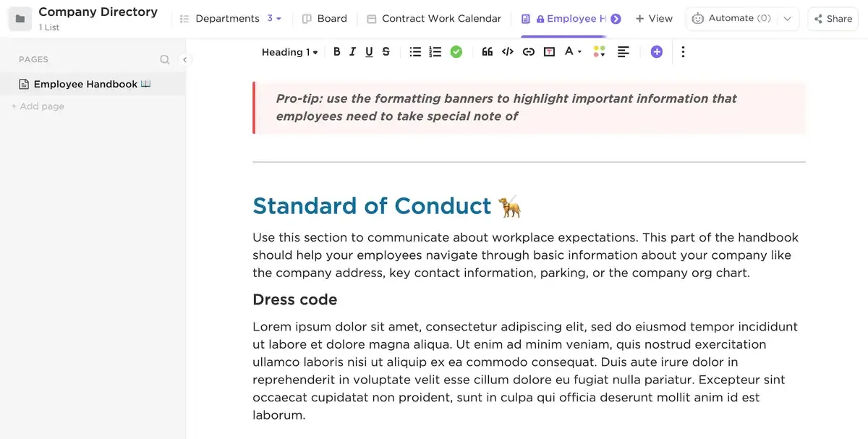Screen dimensions: 868x439
Task: Insert a text banner block
Action: [549, 51]
